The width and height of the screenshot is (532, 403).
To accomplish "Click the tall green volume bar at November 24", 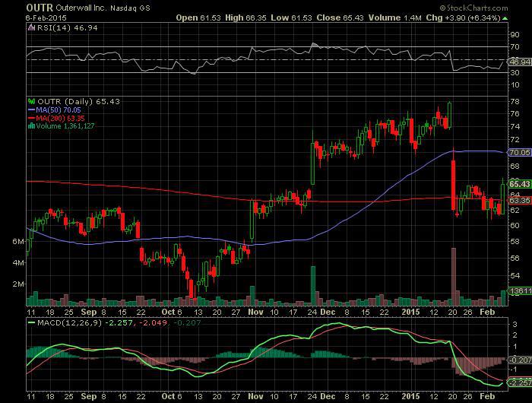I will pos(313,286).
